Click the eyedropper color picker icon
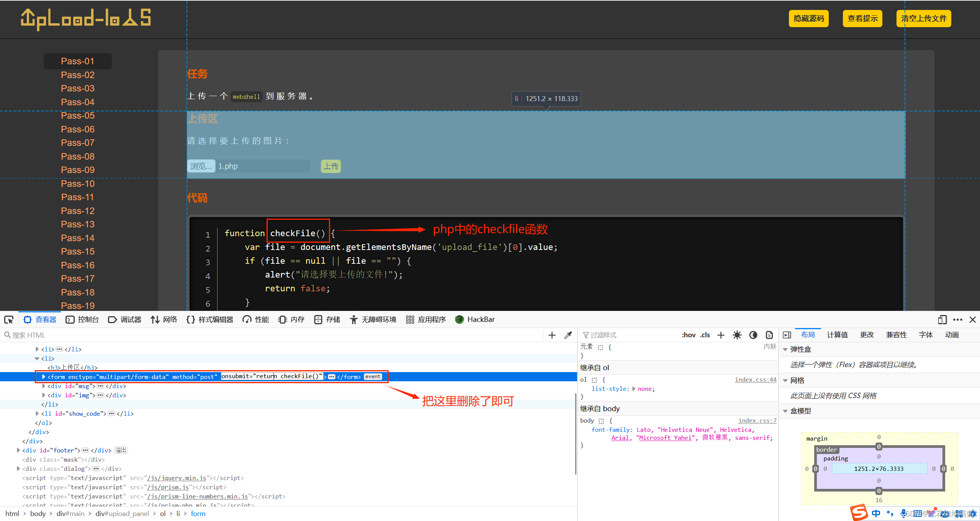980x521 pixels. 568,335
